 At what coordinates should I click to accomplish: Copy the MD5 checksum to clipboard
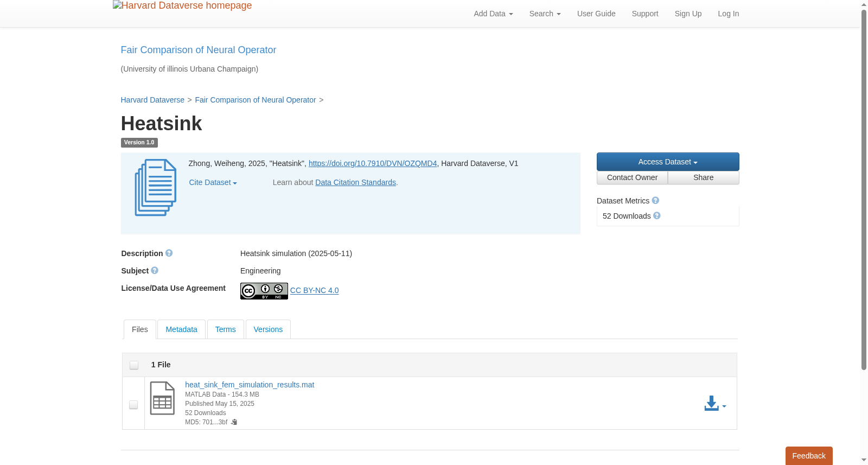click(x=234, y=422)
